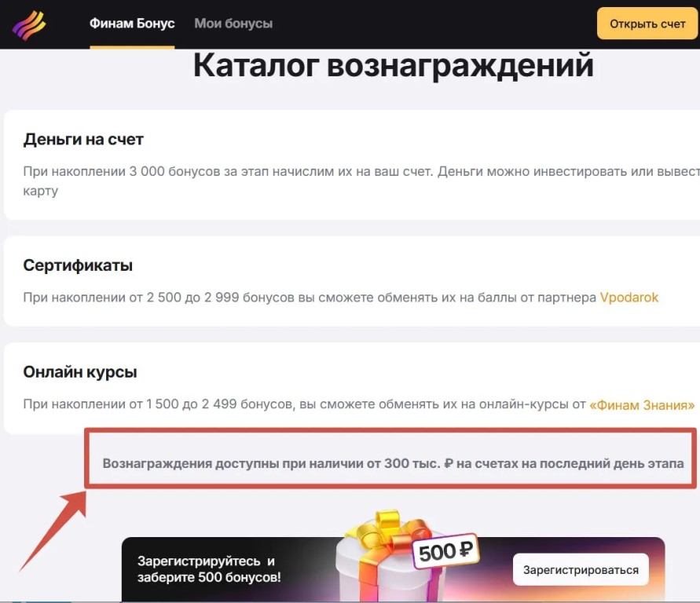This screenshot has width=700, height=603.
Task: Switch to the Мои бонусы tab
Action: pyautogui.click(x=233, y=24)
